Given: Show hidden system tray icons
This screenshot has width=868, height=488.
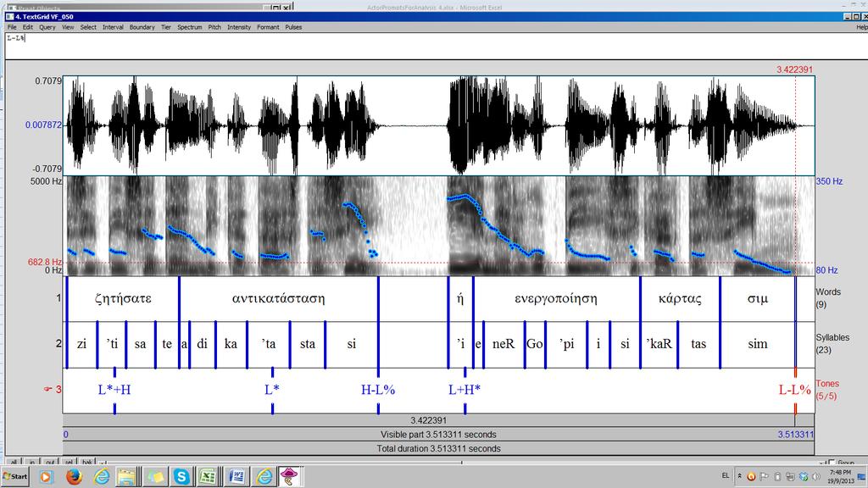Looking at the screenshot, I should click(739, 476).
